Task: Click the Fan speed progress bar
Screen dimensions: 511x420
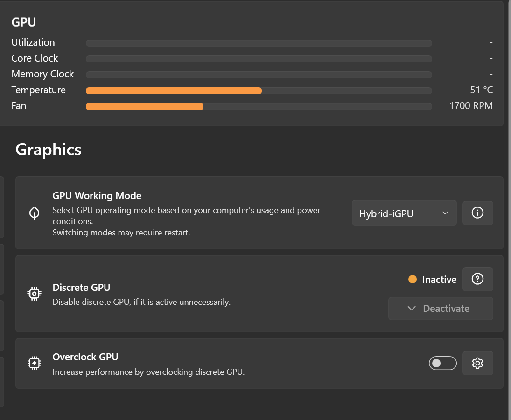Action: [259, 106]
